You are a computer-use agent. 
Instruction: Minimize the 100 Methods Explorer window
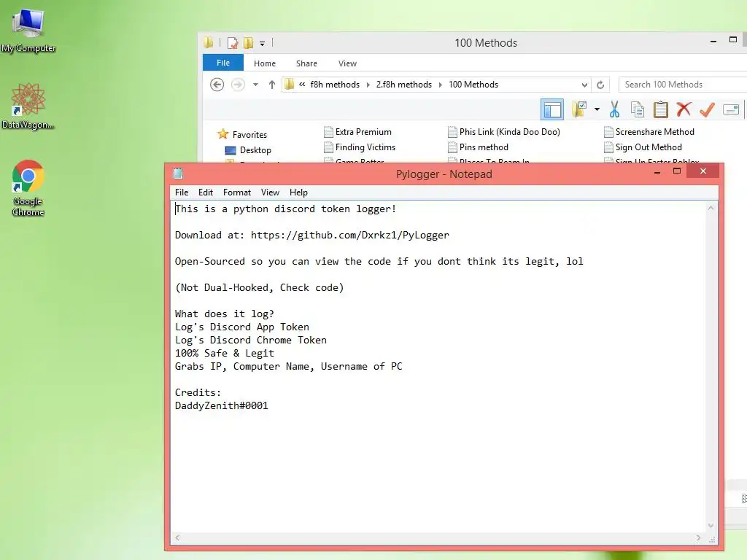click(x=713, y=42)
